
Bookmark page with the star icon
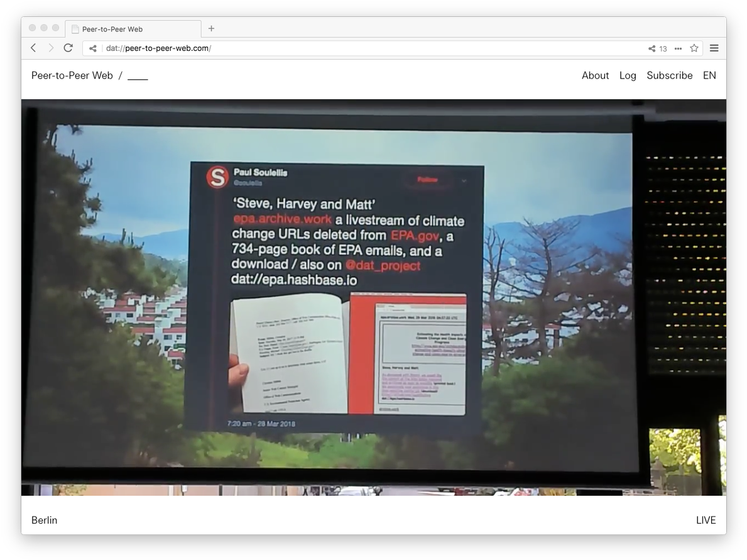coord(694,48)
